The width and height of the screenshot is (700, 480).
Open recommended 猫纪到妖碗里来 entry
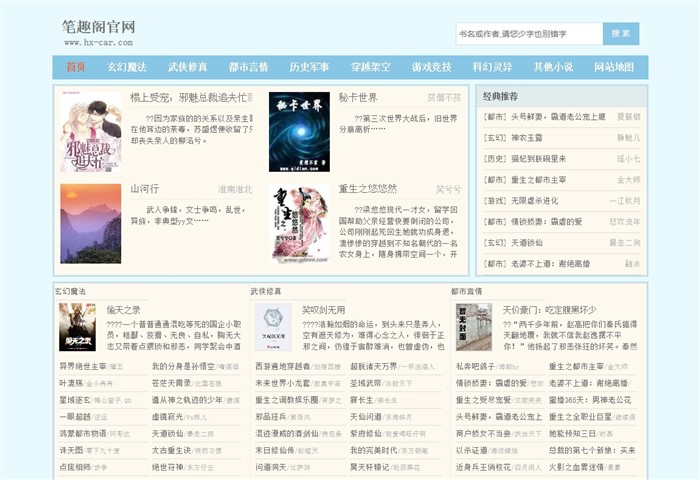538,159
